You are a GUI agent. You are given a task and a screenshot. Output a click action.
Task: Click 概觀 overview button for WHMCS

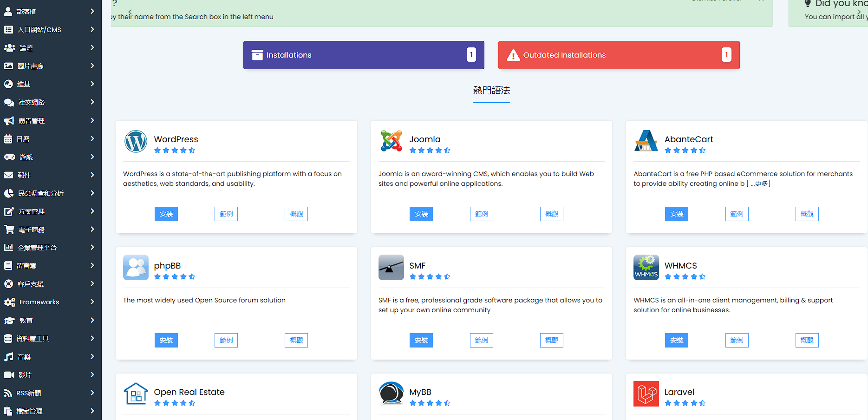pyautogui.click(x=807, y=341)
